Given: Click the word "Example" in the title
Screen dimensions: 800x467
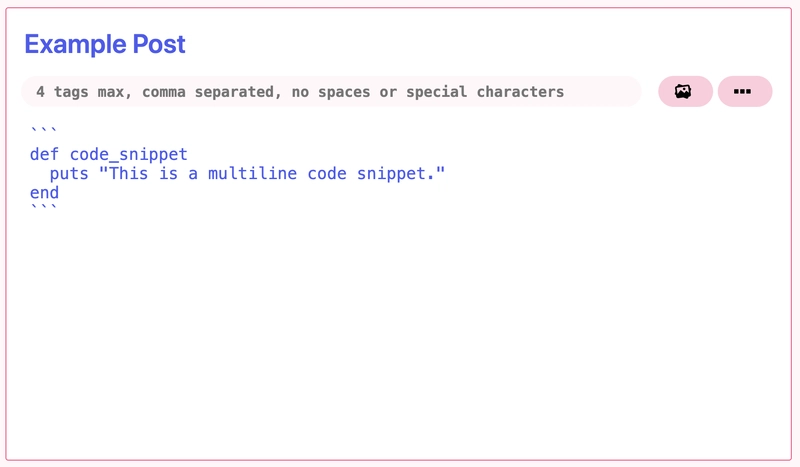Looking at the screenshot, I should click(x=76, y=45).
